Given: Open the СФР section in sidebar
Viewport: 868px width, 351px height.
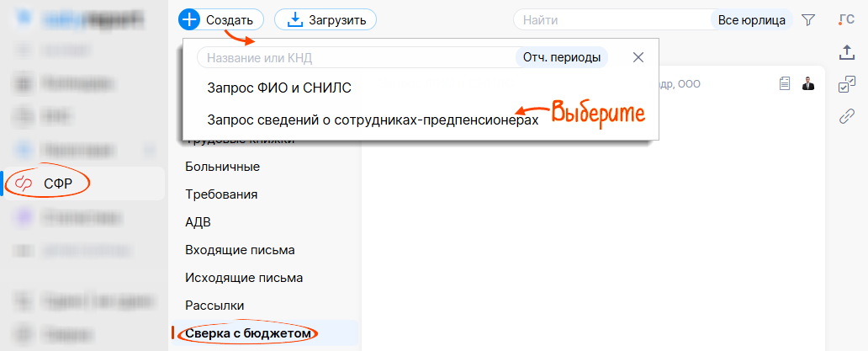Looking at the screenshot, I should click(57, 183).
